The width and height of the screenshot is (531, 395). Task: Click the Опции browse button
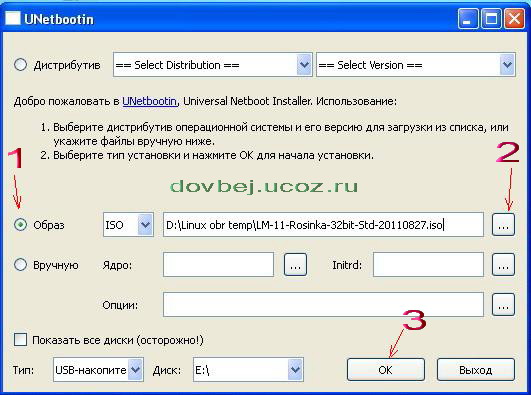click(503, 305)
